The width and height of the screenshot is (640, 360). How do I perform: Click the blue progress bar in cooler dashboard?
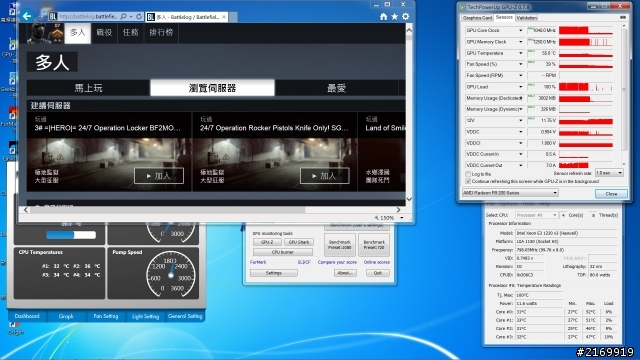click(71, 235)
